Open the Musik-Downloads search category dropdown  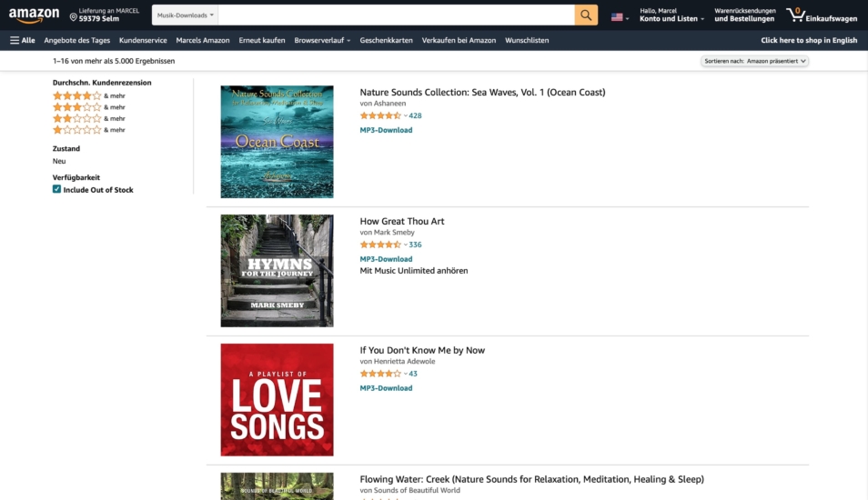185,15
